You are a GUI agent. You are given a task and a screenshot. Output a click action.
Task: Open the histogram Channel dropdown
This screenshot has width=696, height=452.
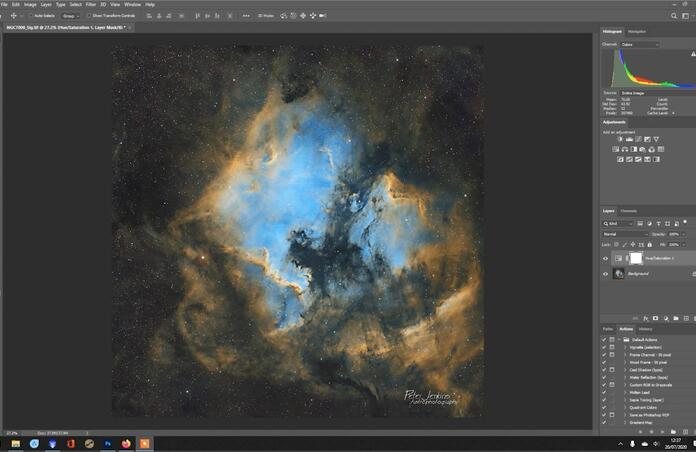[x=640, y=44]
